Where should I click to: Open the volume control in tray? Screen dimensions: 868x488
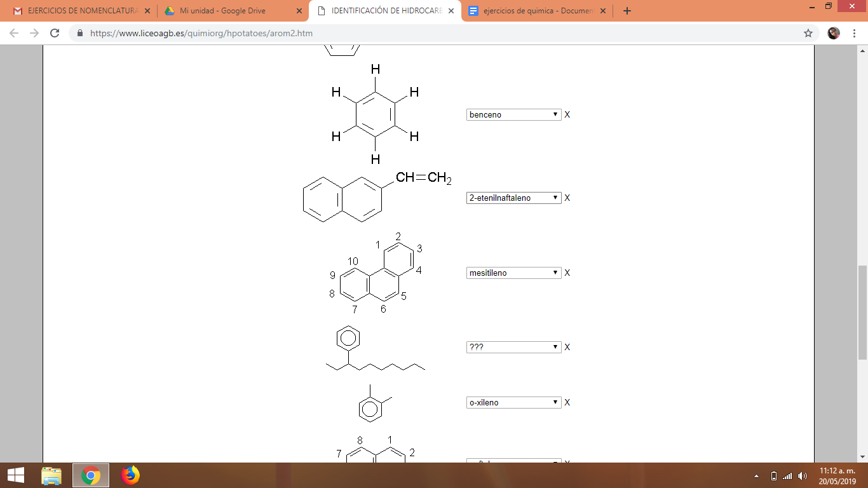click(x=803, y=476)
